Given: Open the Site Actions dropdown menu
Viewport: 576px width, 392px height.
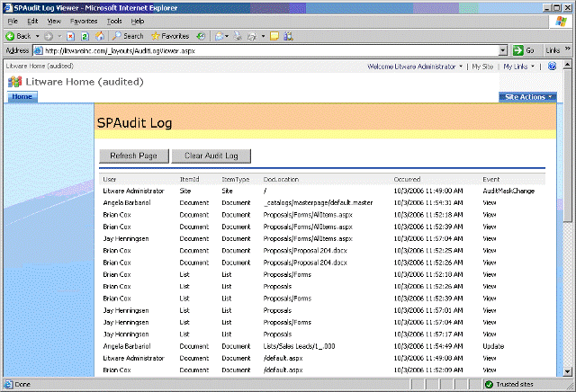Looking at the screenshot, I should pos(528,97).
